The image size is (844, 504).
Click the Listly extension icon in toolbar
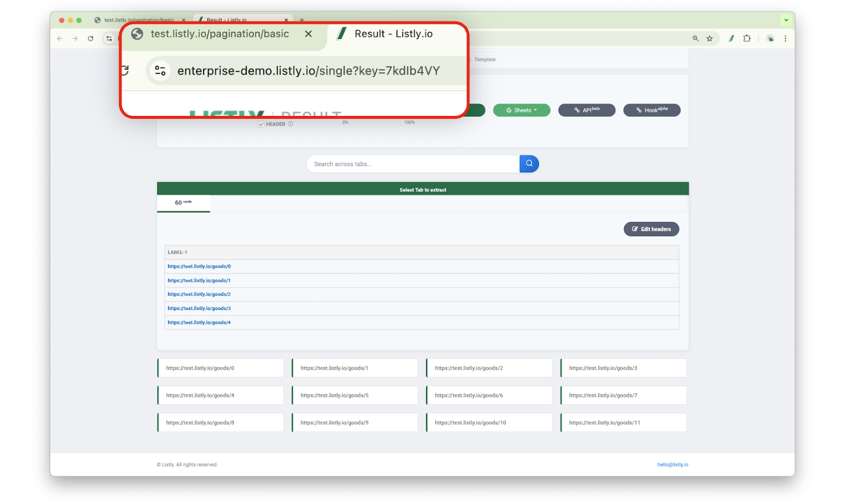tap(731, 38)
